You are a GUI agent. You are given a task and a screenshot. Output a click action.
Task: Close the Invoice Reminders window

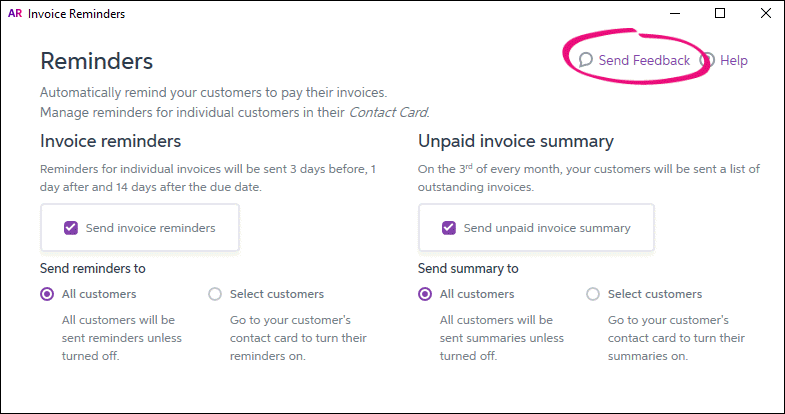[765, 14]
